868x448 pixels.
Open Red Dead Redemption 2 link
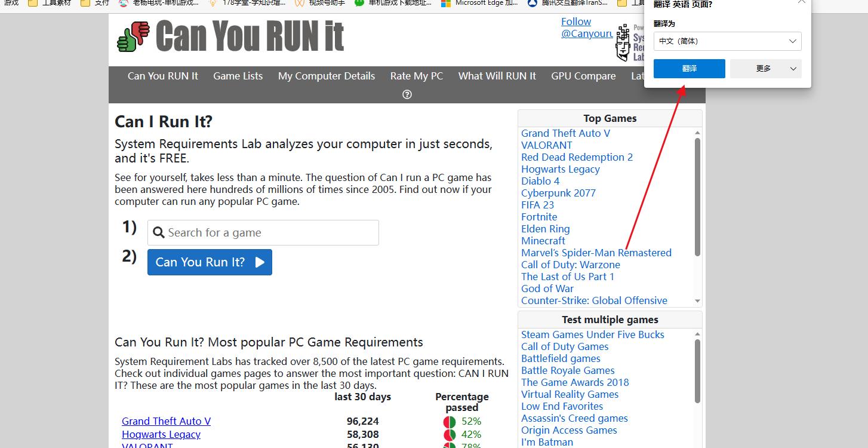point(577,157)
